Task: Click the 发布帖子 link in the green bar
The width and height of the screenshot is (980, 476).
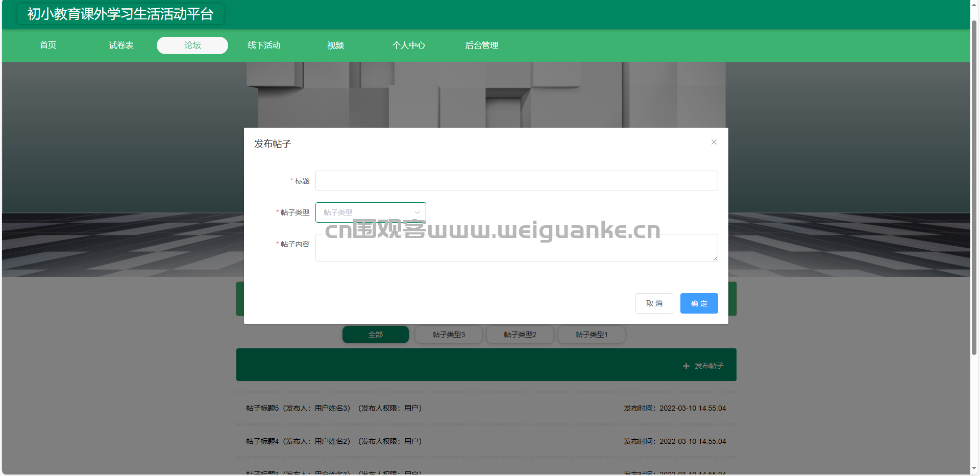Action: point(709,366)
